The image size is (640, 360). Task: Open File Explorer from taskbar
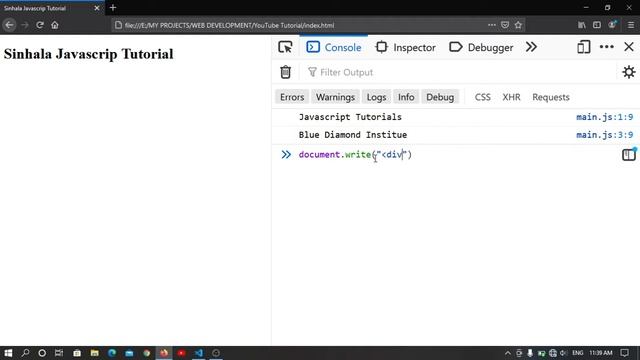click(95, 353)
